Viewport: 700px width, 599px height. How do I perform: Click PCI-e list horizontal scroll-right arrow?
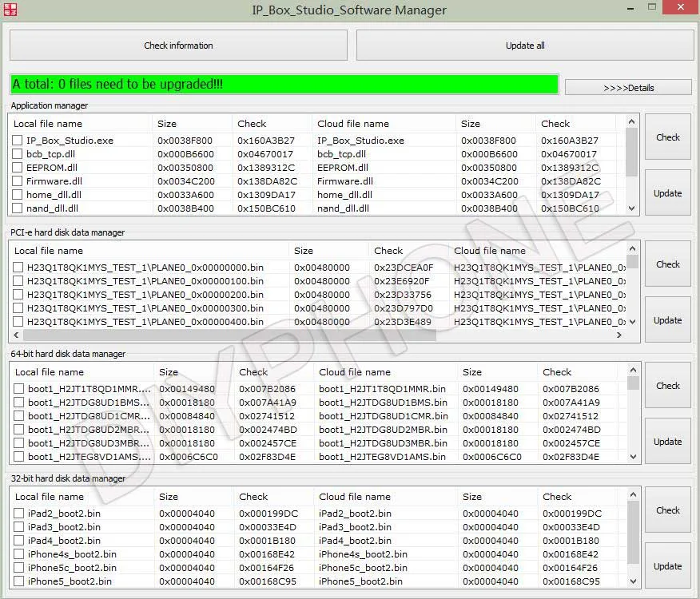pyautogui.click(x=618, y=335)
